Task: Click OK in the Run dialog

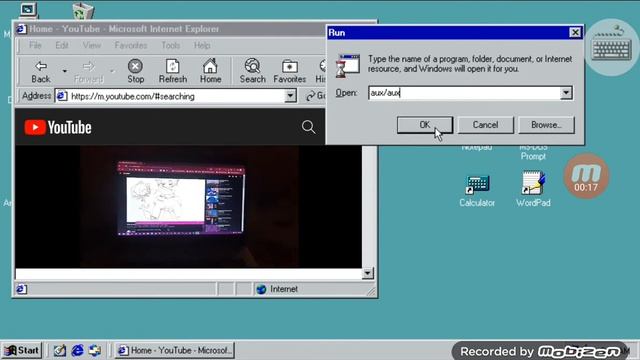Action: click(x=425, y=125)
